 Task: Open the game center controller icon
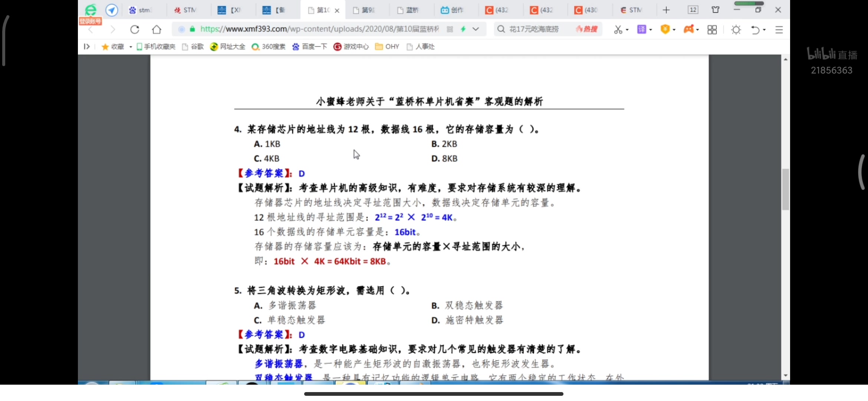pyautogui.click(x=689, y=29)
